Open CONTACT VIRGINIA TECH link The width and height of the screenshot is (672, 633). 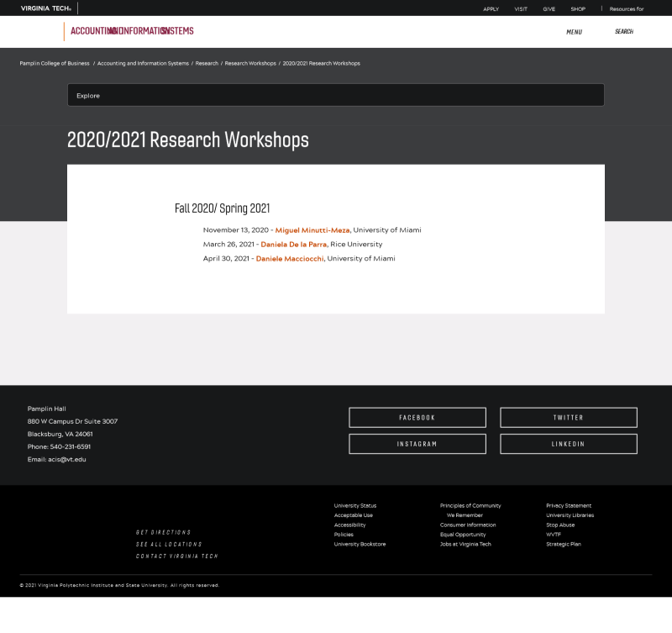177,557
